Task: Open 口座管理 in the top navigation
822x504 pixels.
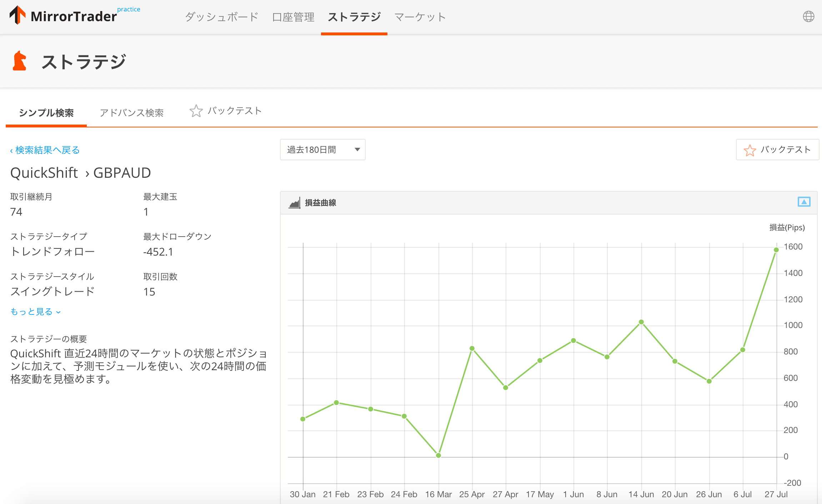Action: click(293, 17)
